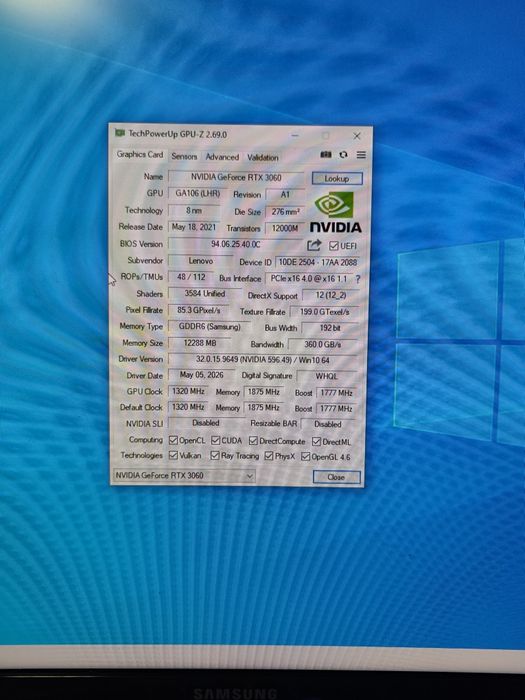Click the Driver Version 32.0.15.9649 value

click(262, 359)
